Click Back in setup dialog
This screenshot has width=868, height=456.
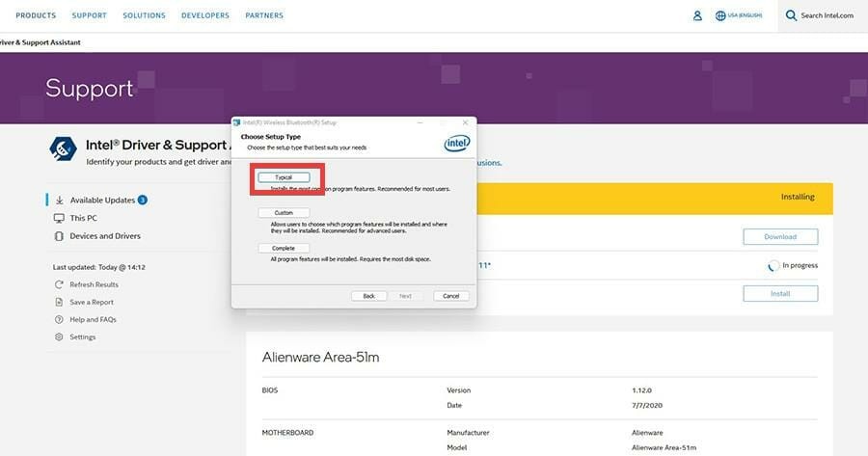[368, 296]
